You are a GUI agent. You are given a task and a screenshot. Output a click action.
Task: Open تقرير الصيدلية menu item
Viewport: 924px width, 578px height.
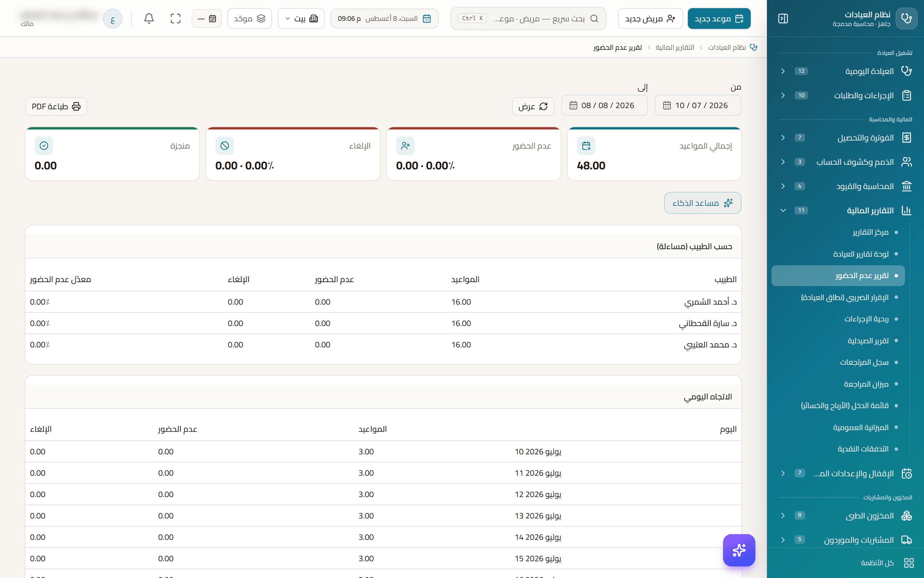tap(838, 341)
